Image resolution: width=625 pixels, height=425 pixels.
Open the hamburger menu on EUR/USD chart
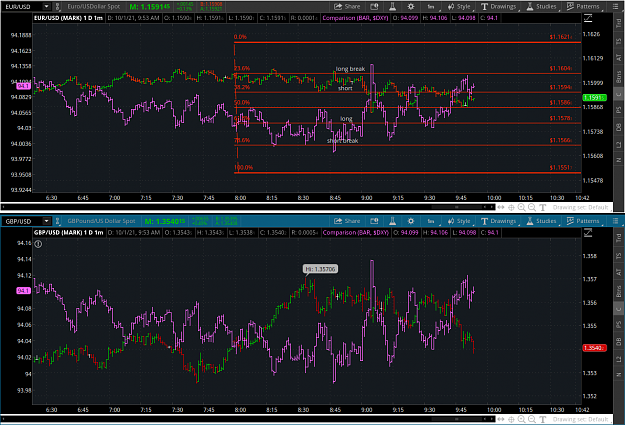click(616, 6)
